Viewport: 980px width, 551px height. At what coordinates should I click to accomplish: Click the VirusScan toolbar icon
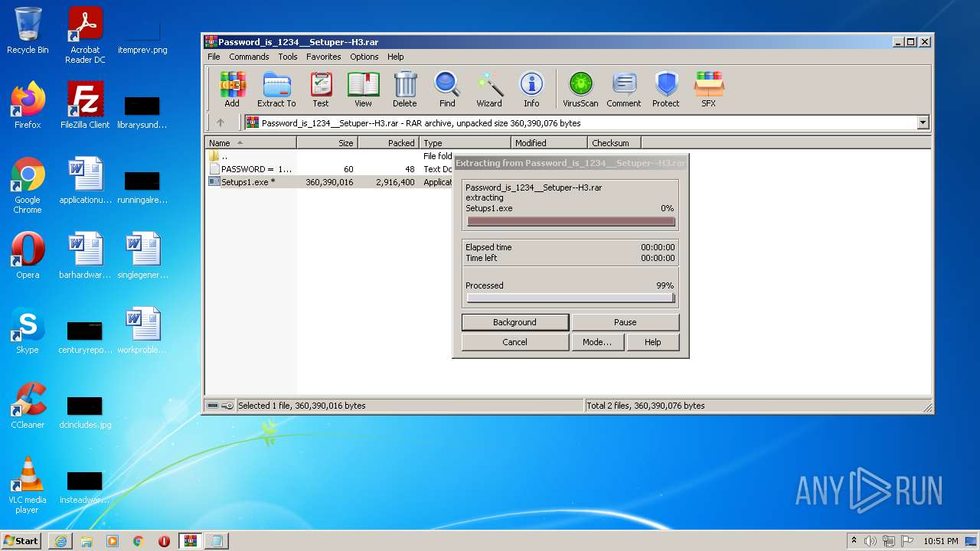coord(580,90)
